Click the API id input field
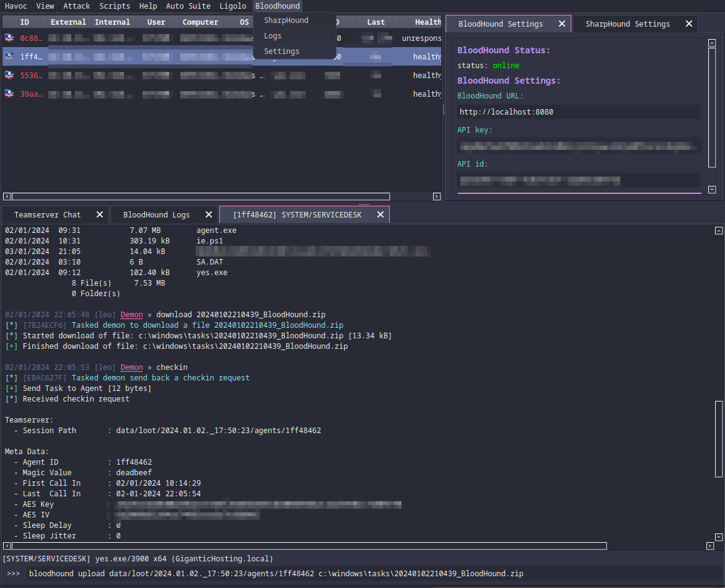725x588 pixels. coord(578,180)
